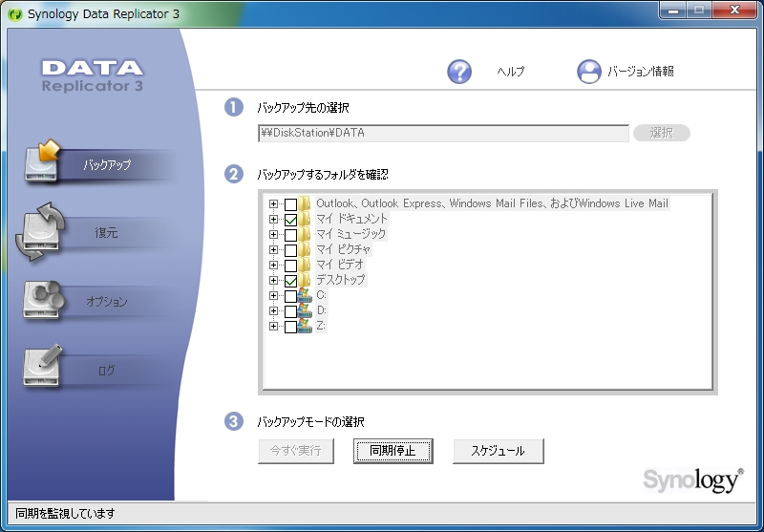Click the バックアップモードの選択 heading
Viewport: 764px width, 532px height.
click(x=311, y=422)
